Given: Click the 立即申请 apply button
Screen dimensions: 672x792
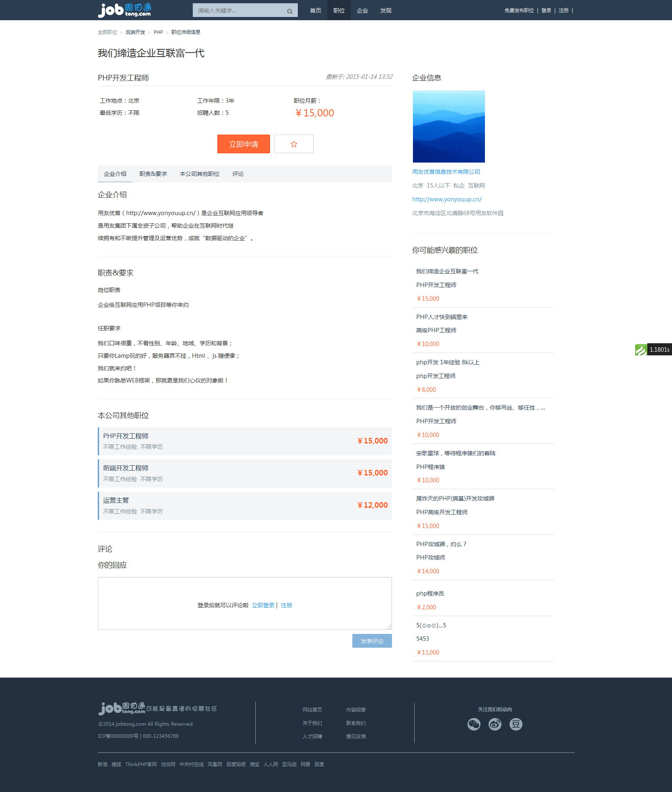Looking at the screenshot, I should click(x=244, y=144).
